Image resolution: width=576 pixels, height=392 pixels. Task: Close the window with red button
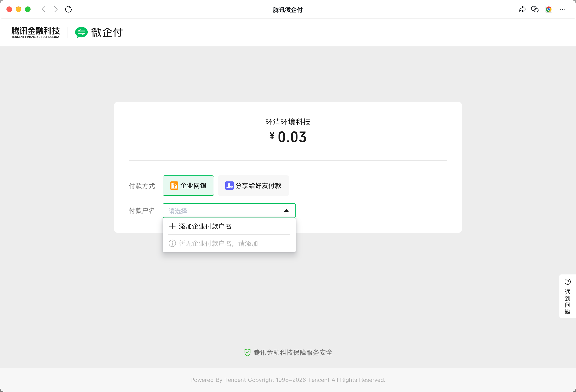(x=9, y=9)
